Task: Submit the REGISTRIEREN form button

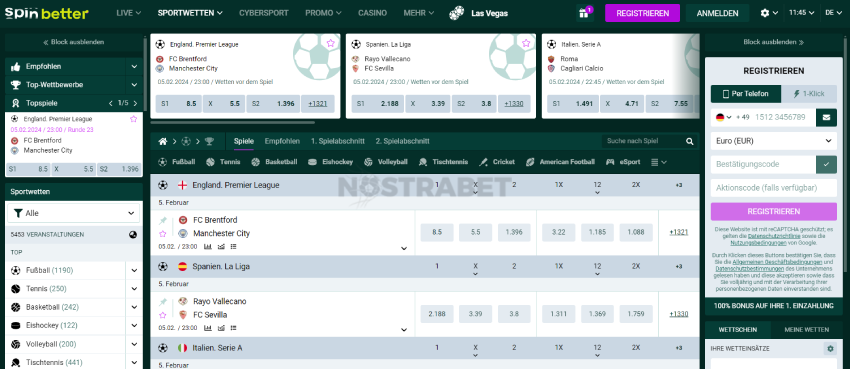Action: pos(774,211)
